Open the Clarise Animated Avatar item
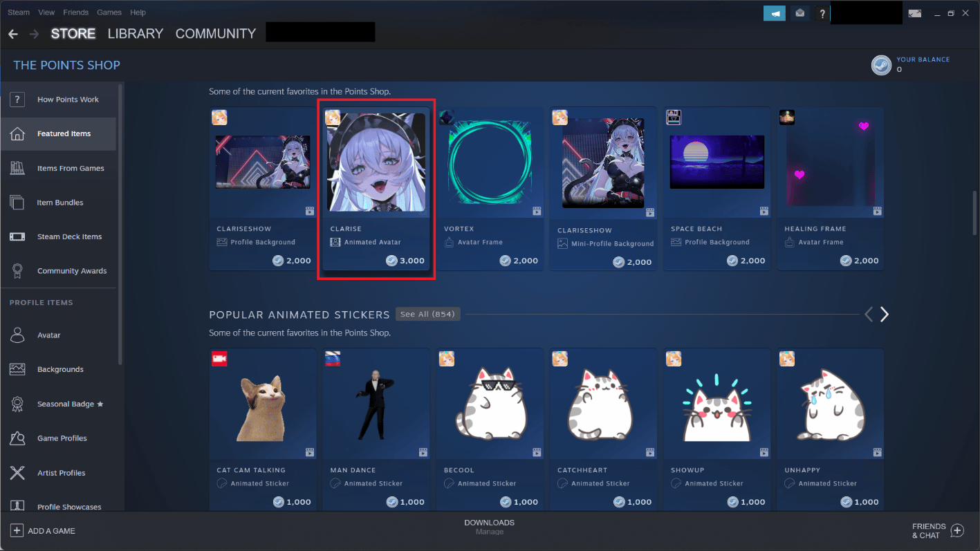This screenshot has height=551, width=980. 376,189
